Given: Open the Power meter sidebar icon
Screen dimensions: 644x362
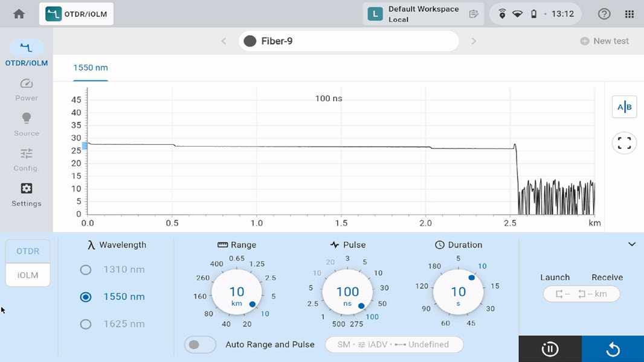Looking at the screenshot, I should (27, 84).
